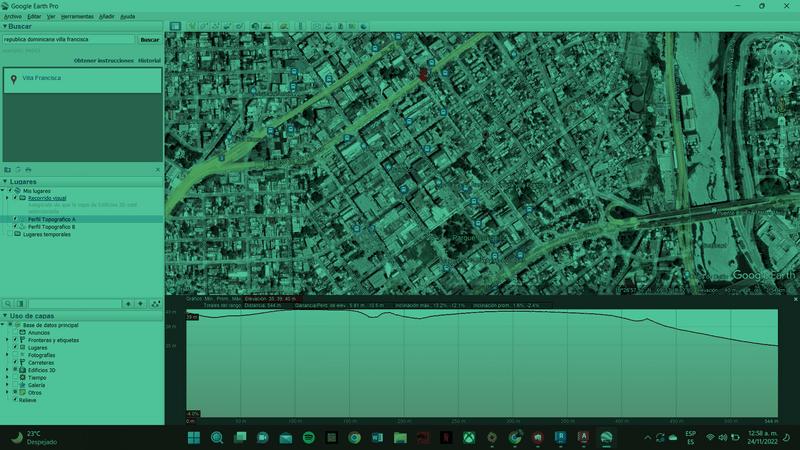Click the search text field
Image resolution: width=800 pixels, height=450 pixels.
tap(68, 39)
